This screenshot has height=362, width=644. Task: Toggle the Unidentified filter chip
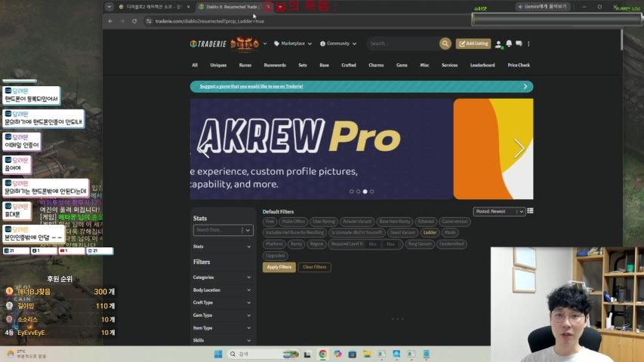[x=451, y=244]
